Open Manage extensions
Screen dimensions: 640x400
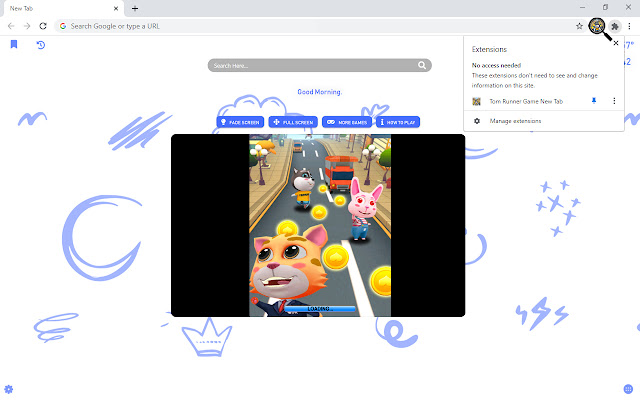(515, 121)
